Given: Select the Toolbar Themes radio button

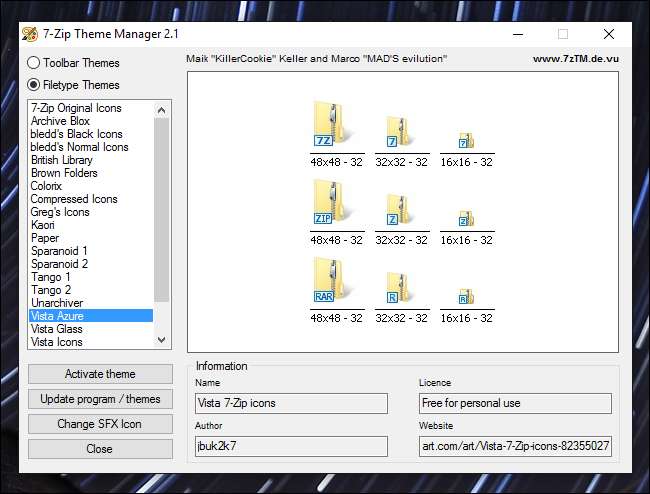Looking at the screenshot, I should click(x=34, y=63).
